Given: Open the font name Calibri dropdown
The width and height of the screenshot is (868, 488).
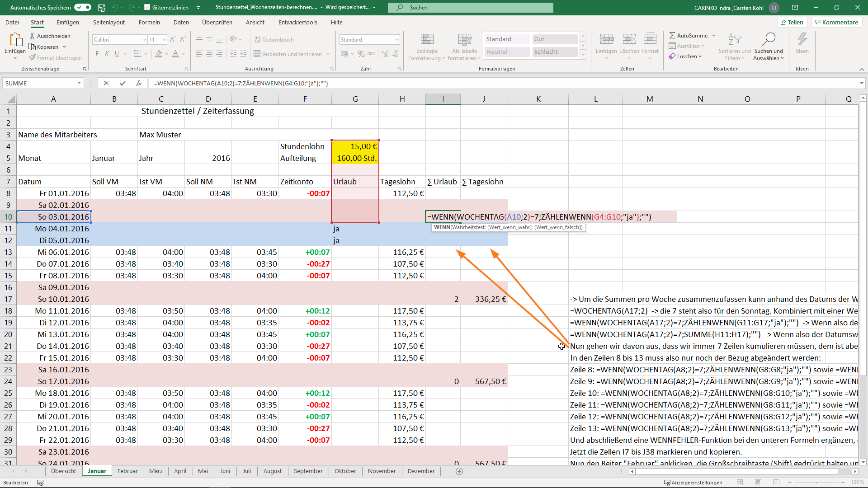Looking at the screenshot, I should coord(145,40).
